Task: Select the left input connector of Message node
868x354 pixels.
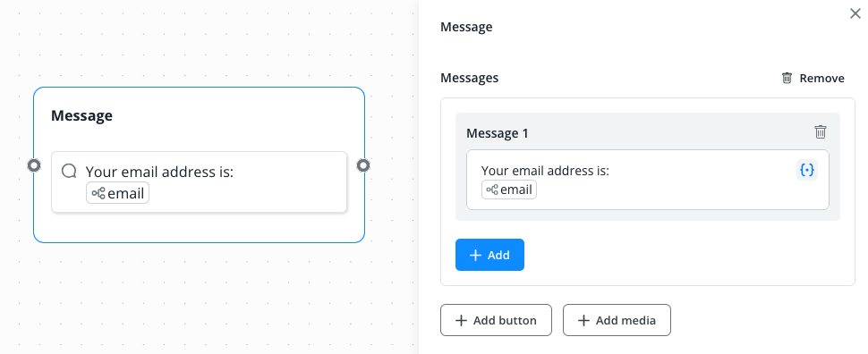Action: pos(34,165)
